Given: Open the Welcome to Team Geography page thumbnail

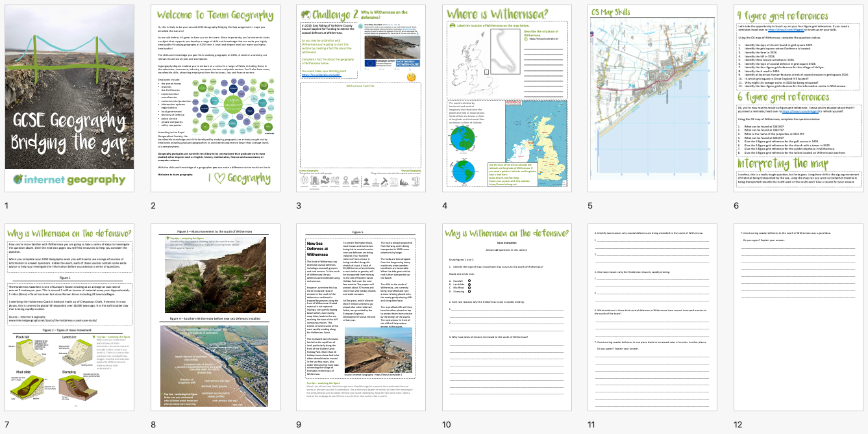Looking at the screenshot, I should point(216,99).
